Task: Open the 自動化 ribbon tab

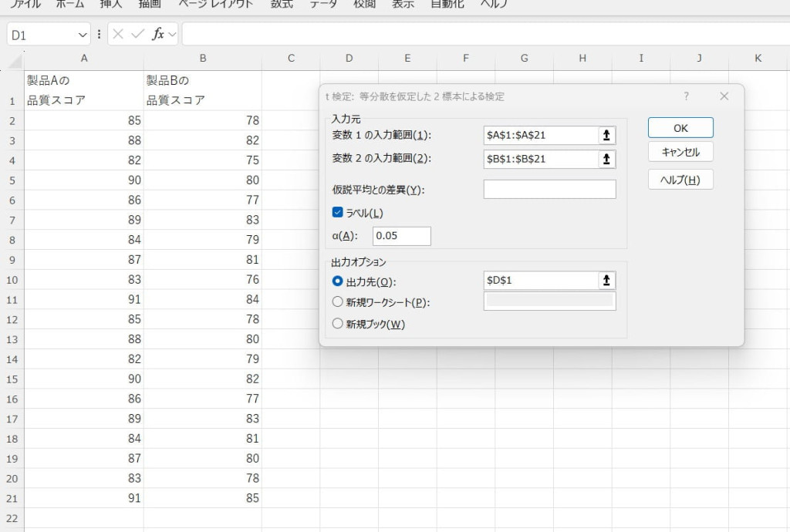Action: coord(447,4)
